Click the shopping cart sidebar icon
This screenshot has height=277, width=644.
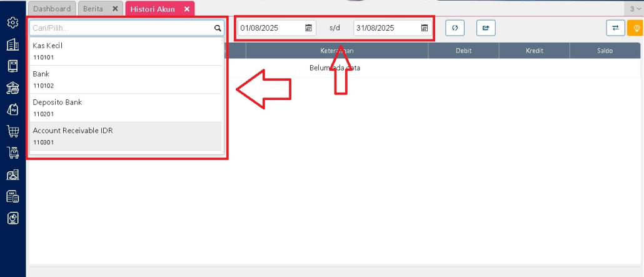tap(13, 131)
